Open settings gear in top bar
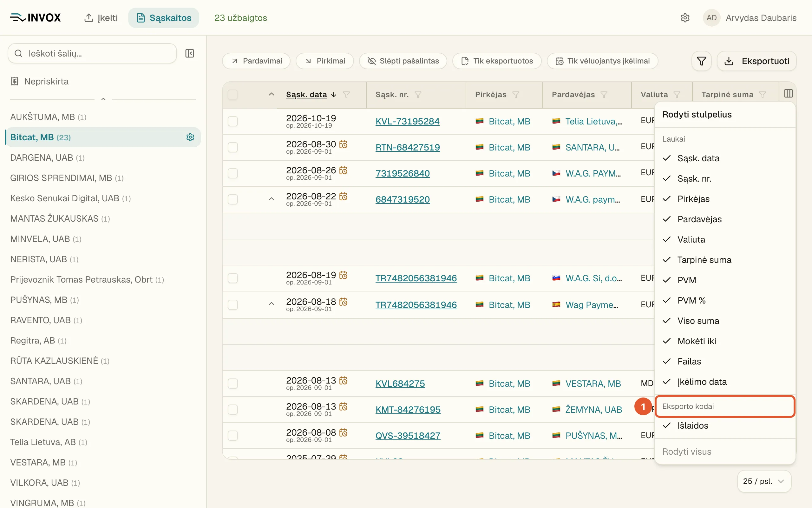Viewport: 812px width, 508px height. coord(685,18)
